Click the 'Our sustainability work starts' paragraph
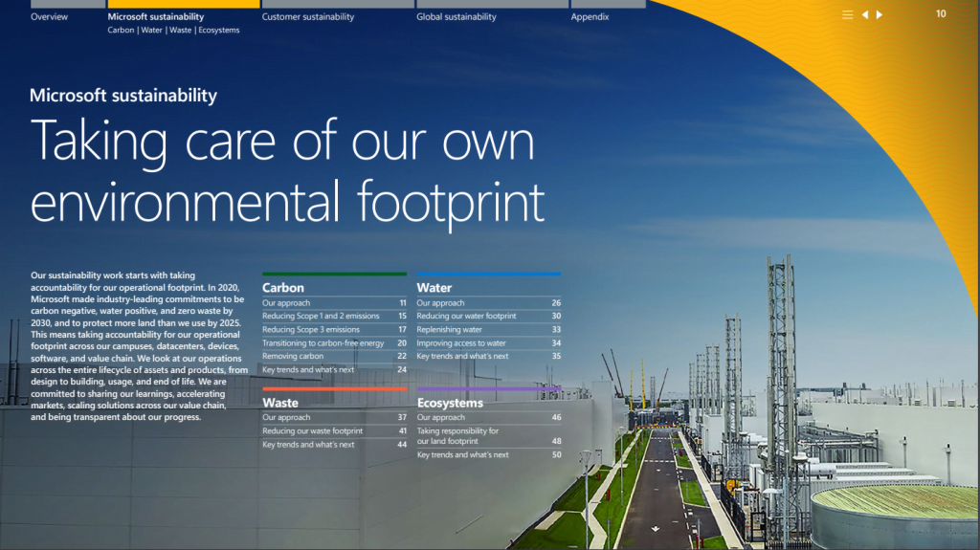This screenshot has width=980, height=550. coord(140,346)
